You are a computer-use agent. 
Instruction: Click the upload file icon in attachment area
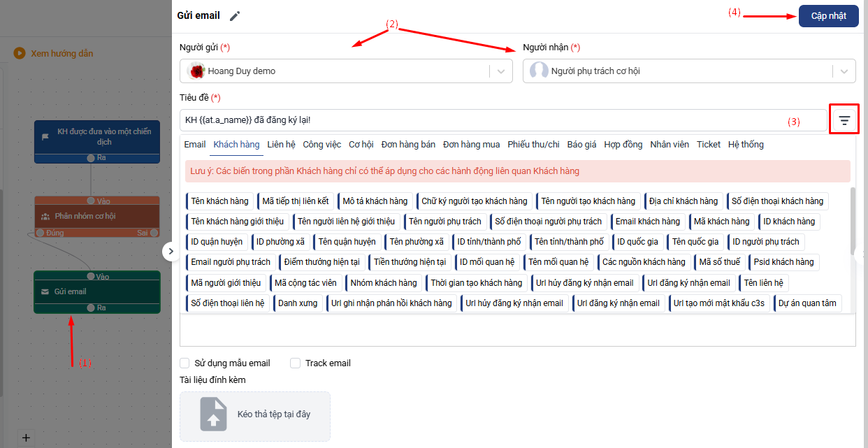(x=214, y=414)
